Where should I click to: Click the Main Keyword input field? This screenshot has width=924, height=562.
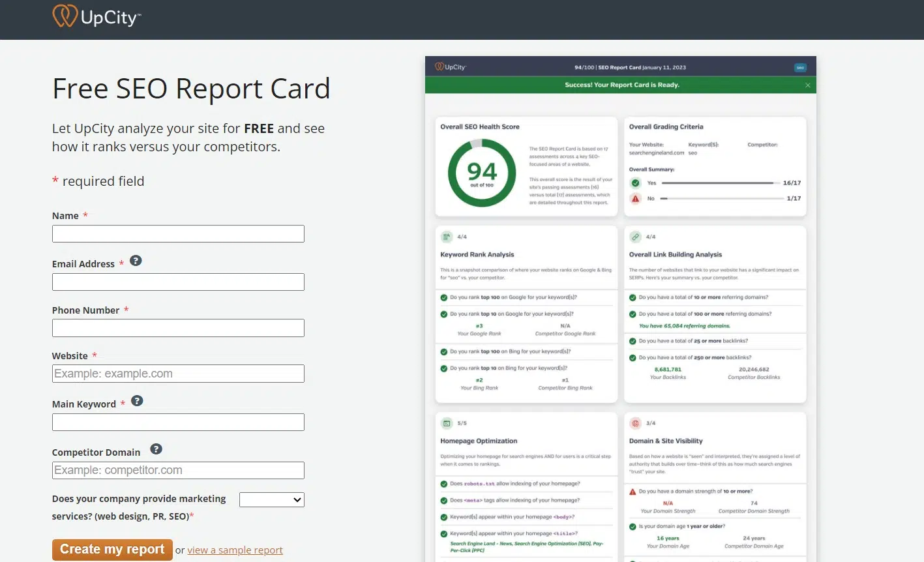point(178,422)
